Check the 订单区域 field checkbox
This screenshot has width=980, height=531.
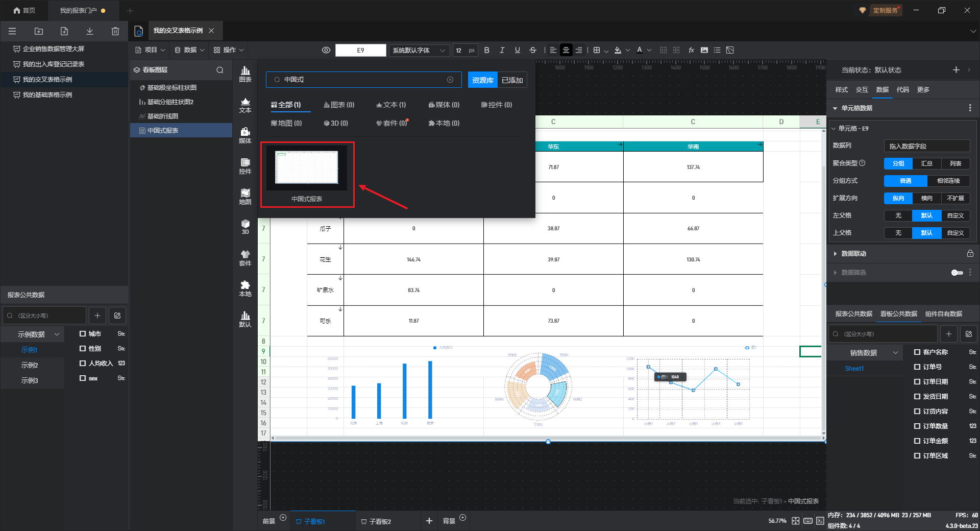pyautogui.click(x=917, y=456)
